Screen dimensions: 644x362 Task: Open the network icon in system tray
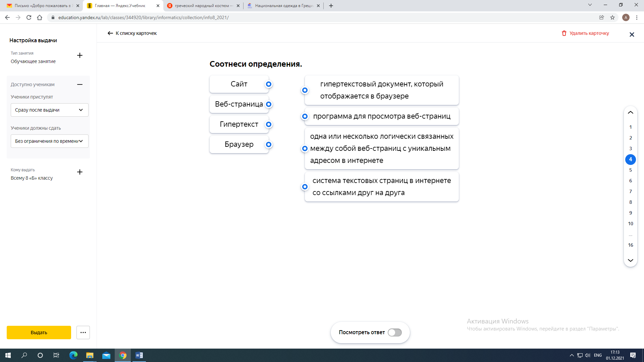580,355
